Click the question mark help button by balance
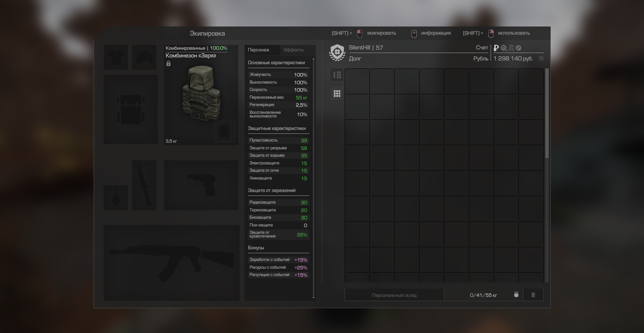 coord(541,58)
